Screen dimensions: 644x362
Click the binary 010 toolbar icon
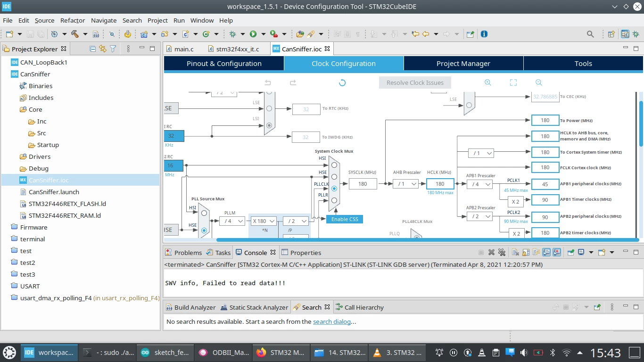pos(96,34)
